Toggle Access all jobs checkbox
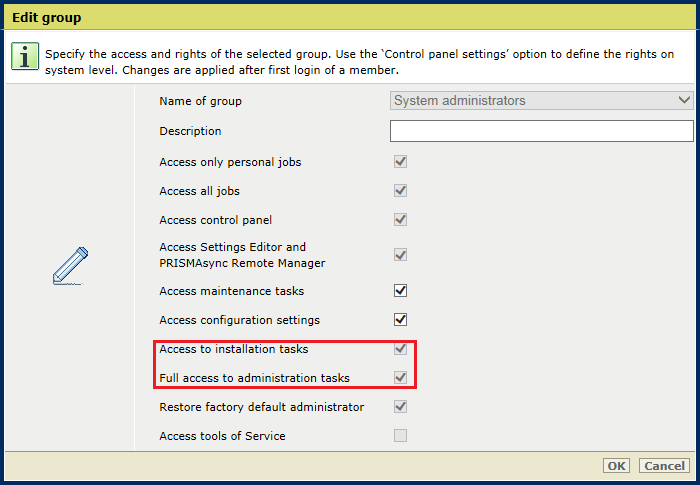The height and width of the screenshot is (485, 700). pyautogui.click(x=400, y=191)
